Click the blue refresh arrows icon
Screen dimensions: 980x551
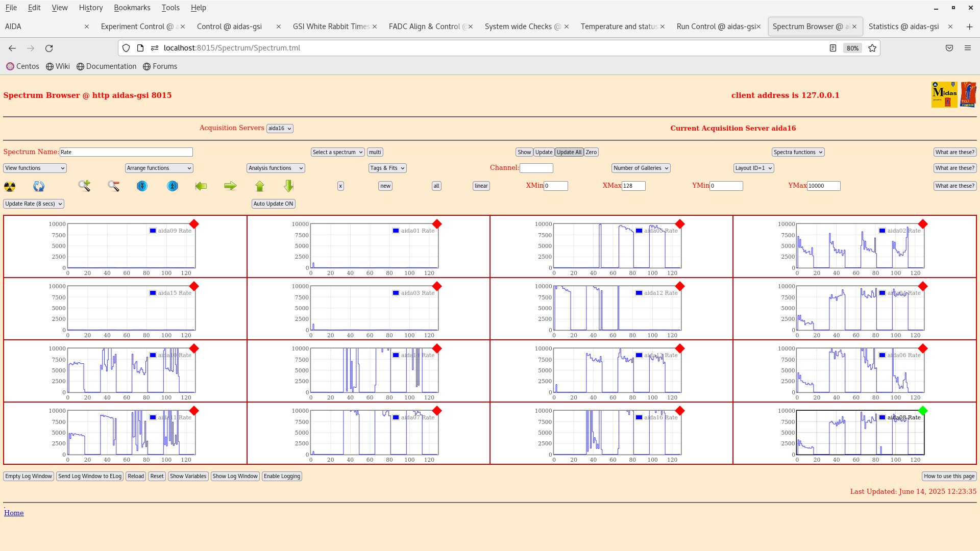point(39,186)
